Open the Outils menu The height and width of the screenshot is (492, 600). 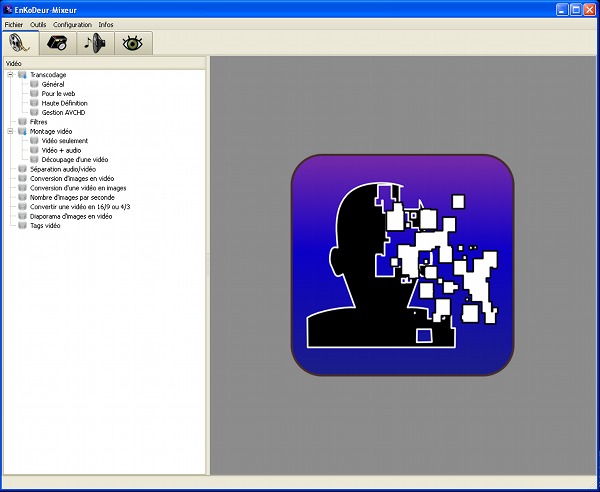tap(38, 24)
